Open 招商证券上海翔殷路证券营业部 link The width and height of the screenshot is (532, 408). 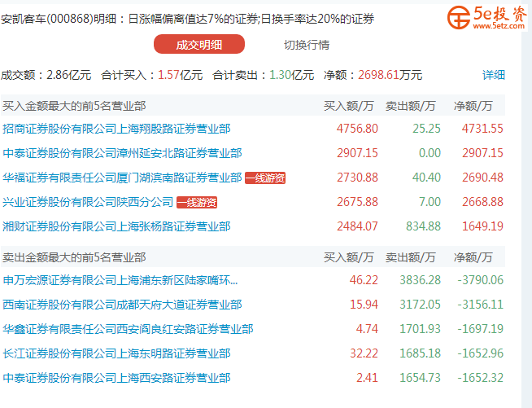coord(116,129)
